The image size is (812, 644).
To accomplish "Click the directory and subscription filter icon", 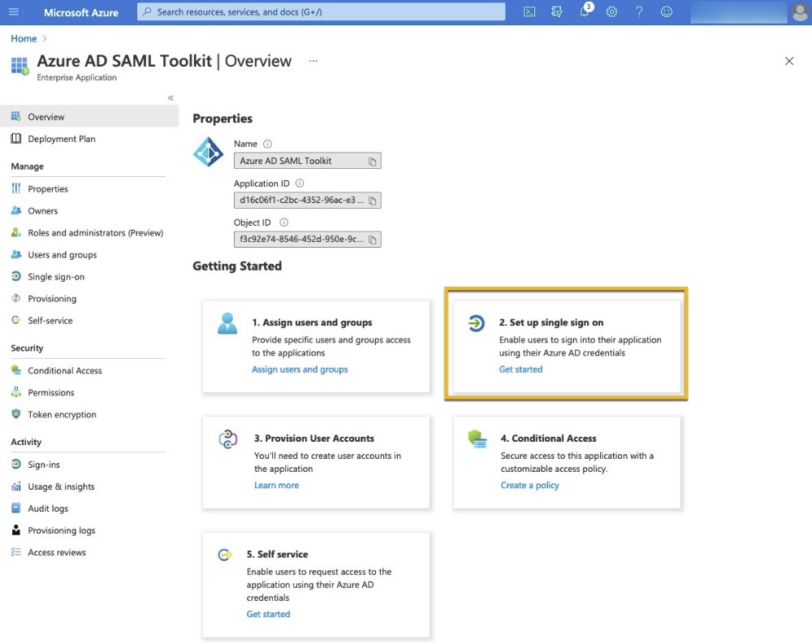I will (556, 12).
